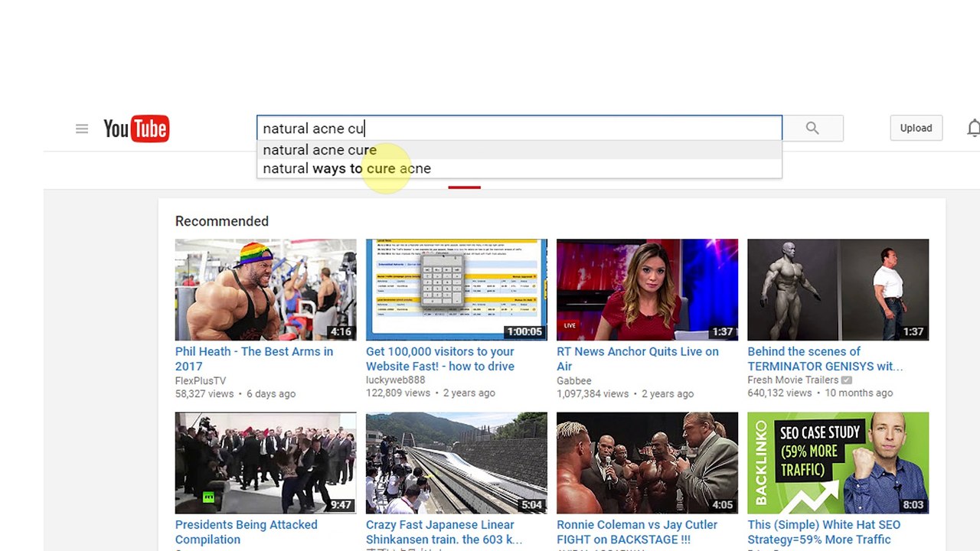
Task: Click title 'Crazy Fast Japanese Linear Shinkansen train'
Action: pyautogui.click(x=444, y=532)
